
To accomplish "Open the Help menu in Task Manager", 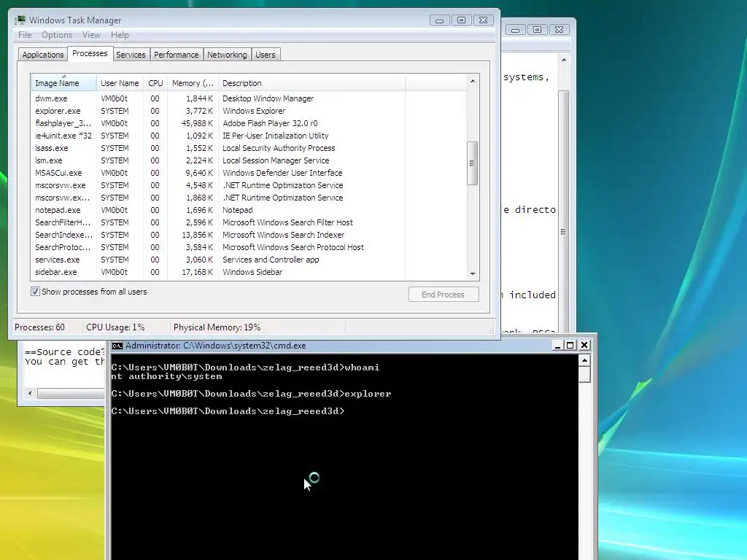I will pos(120,35).
